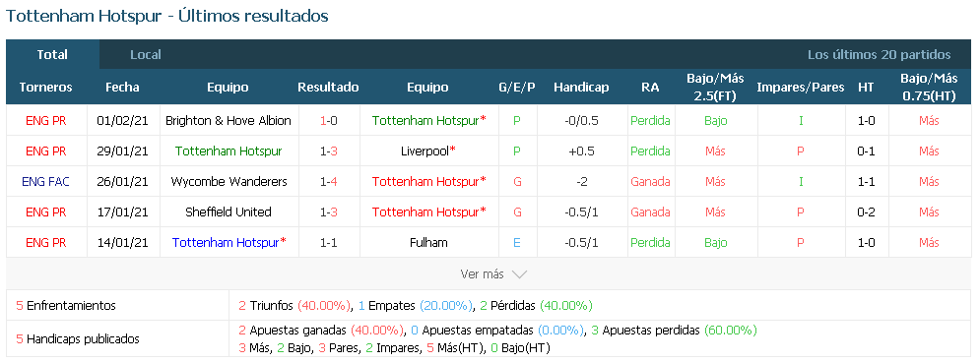
Task: Switch to the Local tab
Action: pos(146,54)
